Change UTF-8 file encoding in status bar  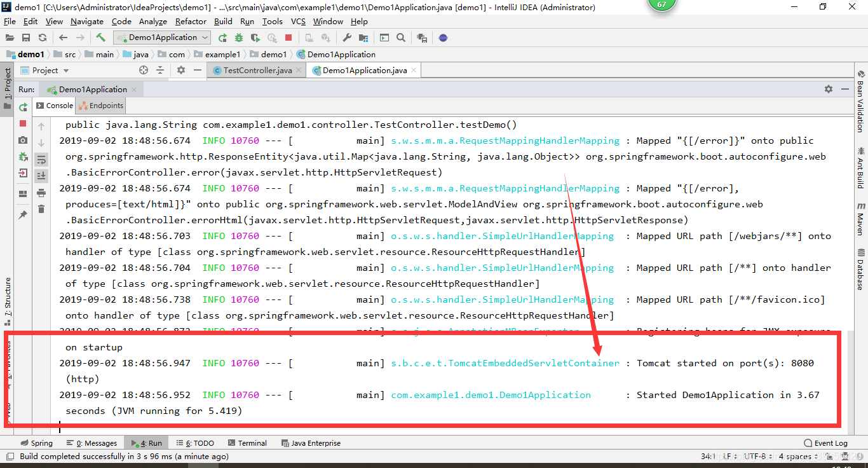758,457
